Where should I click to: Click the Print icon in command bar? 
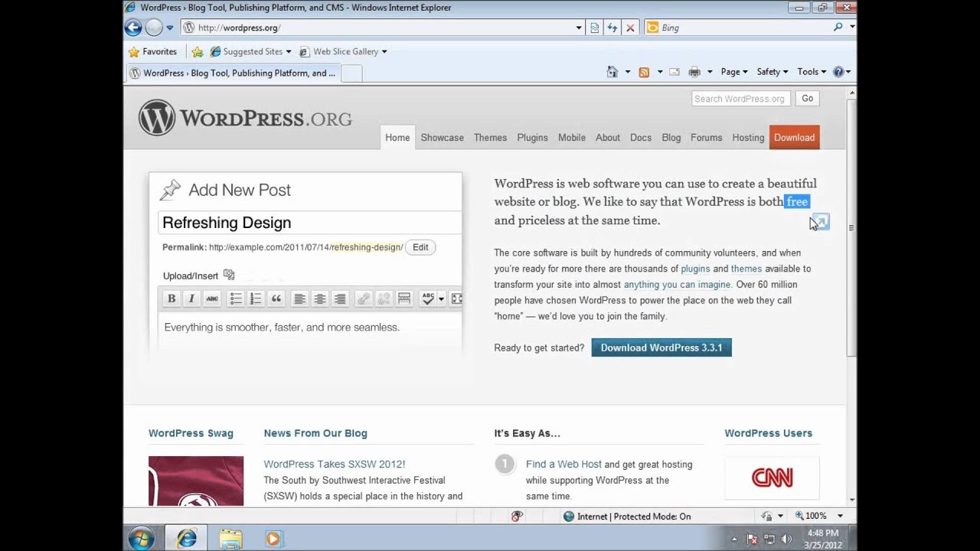click(x=694, y=72)
